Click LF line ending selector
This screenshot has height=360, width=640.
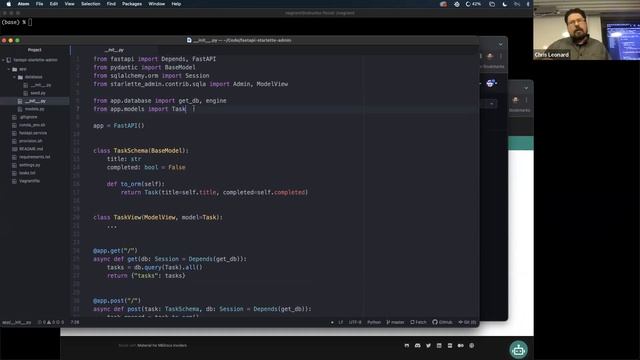[340, 322]
